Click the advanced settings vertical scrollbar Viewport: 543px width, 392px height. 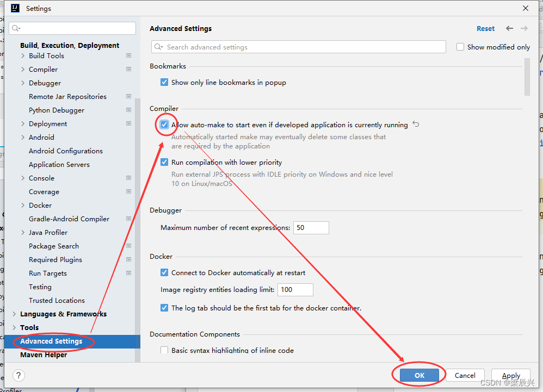[527, 77]
